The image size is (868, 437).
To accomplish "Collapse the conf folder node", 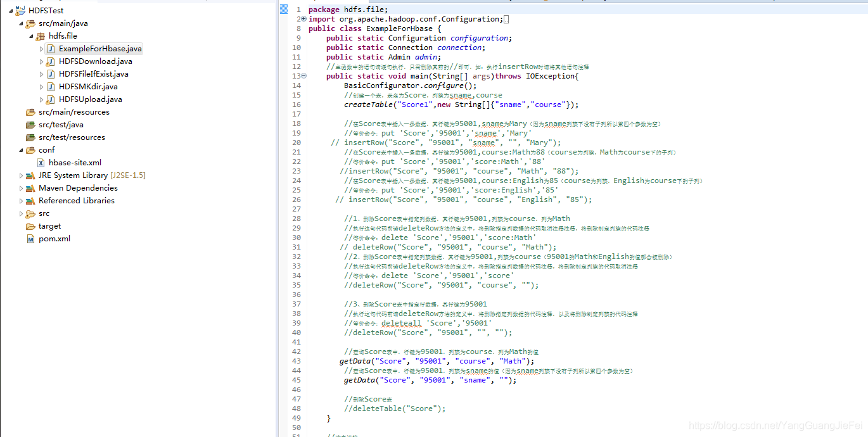I will click(x=21, y=150).
